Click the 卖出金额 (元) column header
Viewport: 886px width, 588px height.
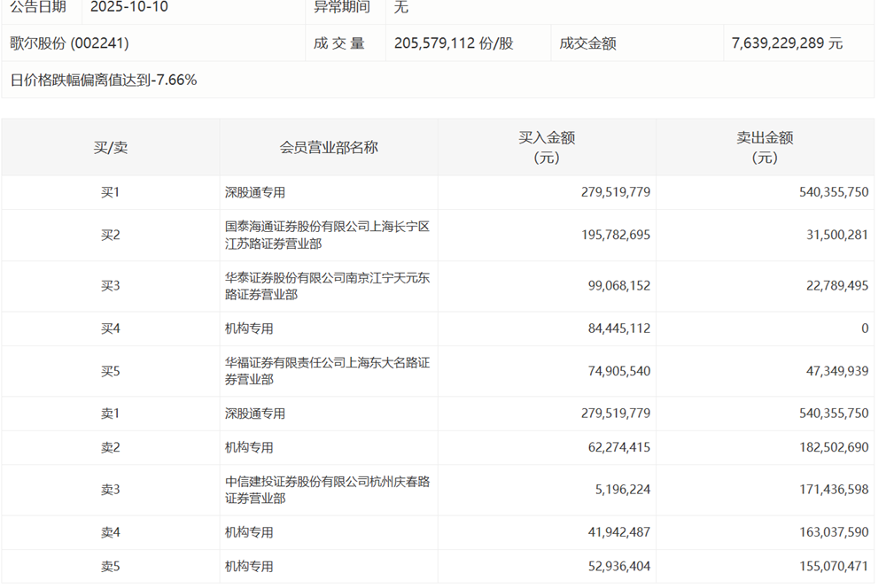point(765,148)
